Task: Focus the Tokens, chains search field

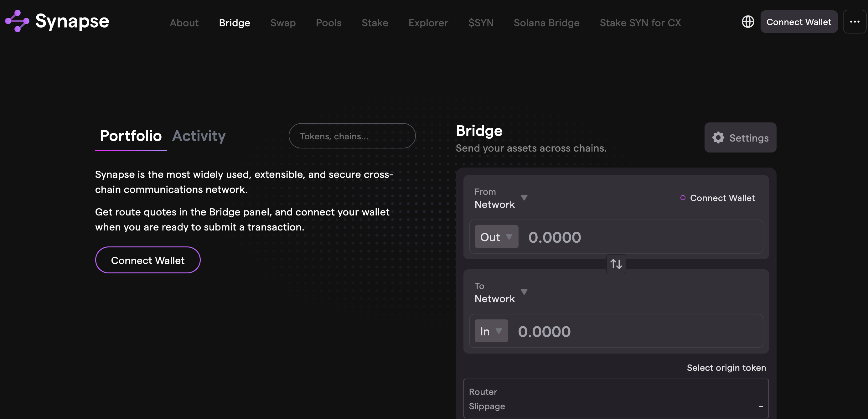Action: pos(352,136)
